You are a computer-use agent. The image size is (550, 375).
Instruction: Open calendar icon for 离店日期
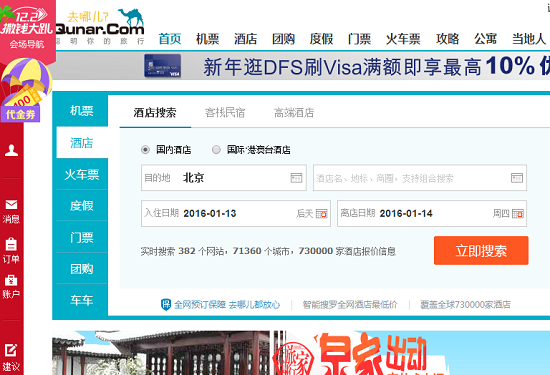coord(518,214)
